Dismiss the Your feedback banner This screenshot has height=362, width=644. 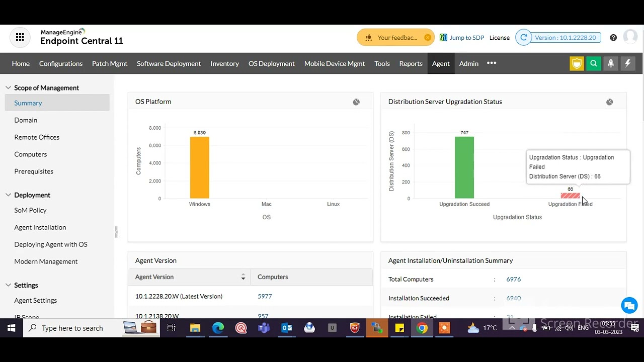click(427, 37)
